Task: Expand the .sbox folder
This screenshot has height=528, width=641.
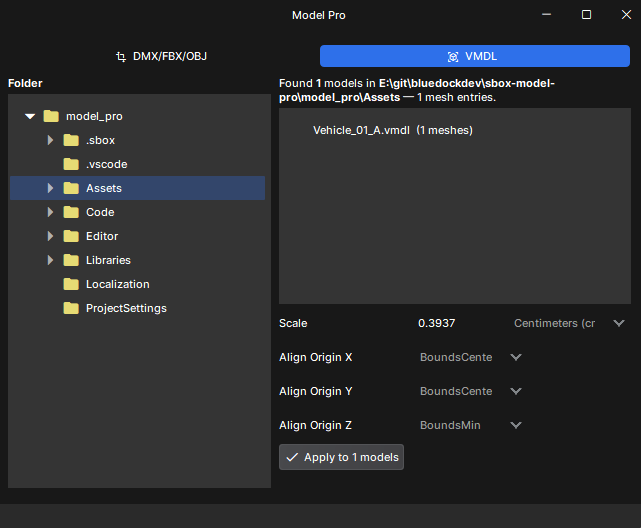Action: point(50,140)
